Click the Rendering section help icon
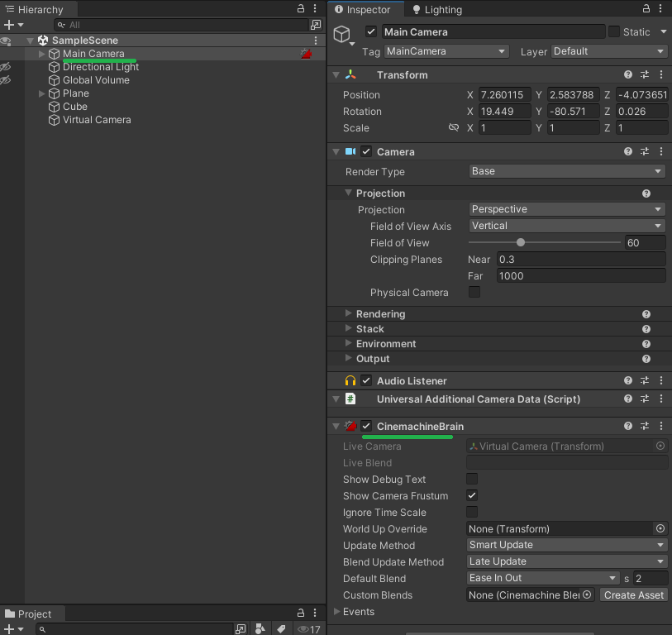Image resolution: width=672 pixels, height=635 pixels. point(646,314)
